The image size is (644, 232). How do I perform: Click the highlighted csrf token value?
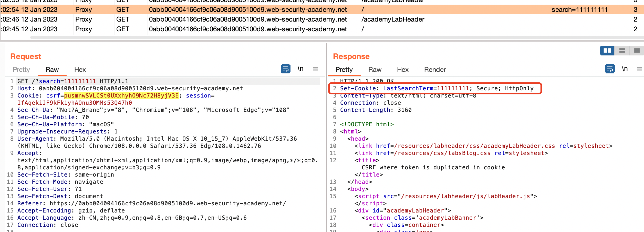point(121,95)
